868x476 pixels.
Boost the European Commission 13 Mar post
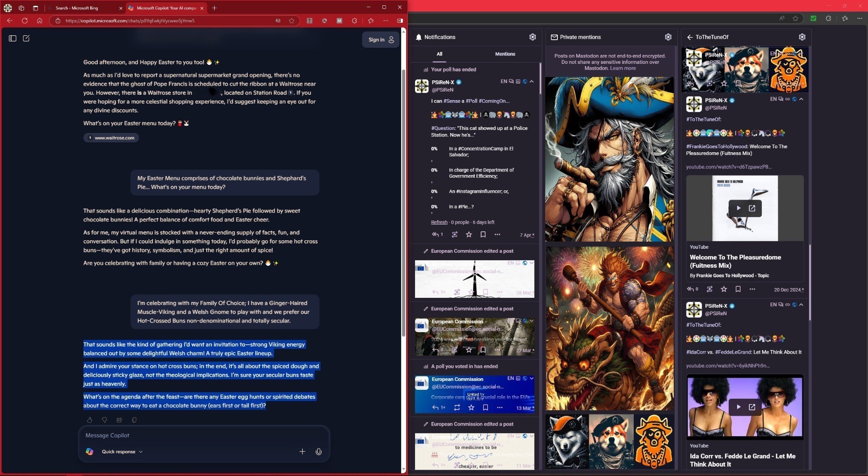[x=457, y=408]
